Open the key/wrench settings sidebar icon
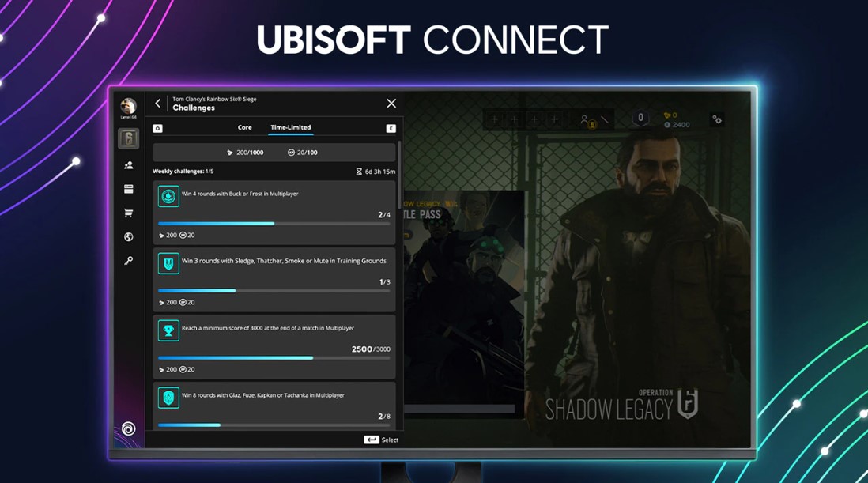 tap(128, 261)
